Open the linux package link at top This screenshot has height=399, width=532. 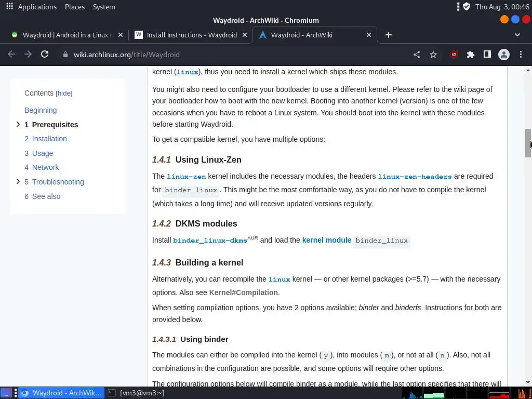pyautogui.click(x=187, y=72)
